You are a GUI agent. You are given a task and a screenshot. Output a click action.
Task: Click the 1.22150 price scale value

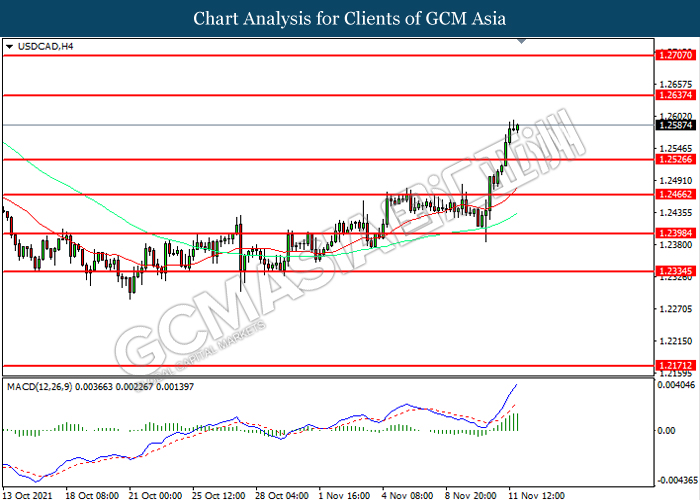click(x=676, y=341)
